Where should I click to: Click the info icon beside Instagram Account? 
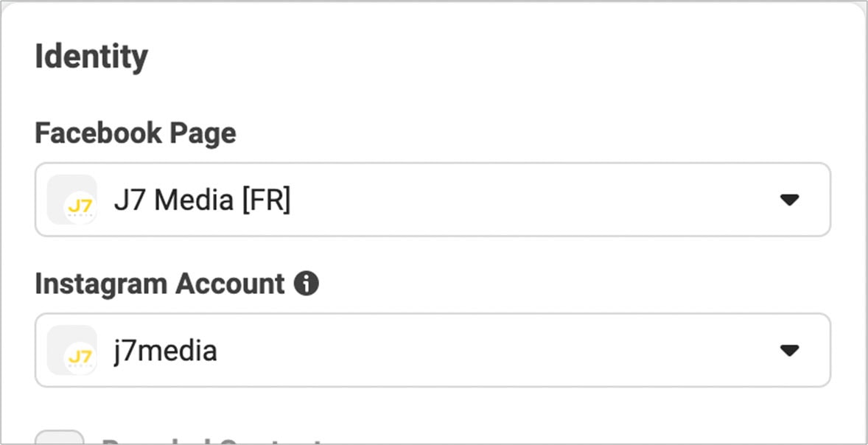306,284
